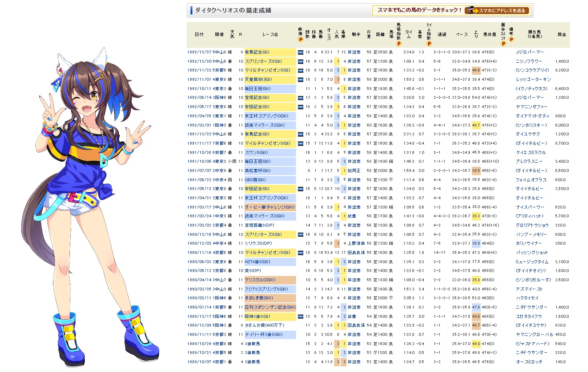Open jockey 加用正 profile link

354,171
